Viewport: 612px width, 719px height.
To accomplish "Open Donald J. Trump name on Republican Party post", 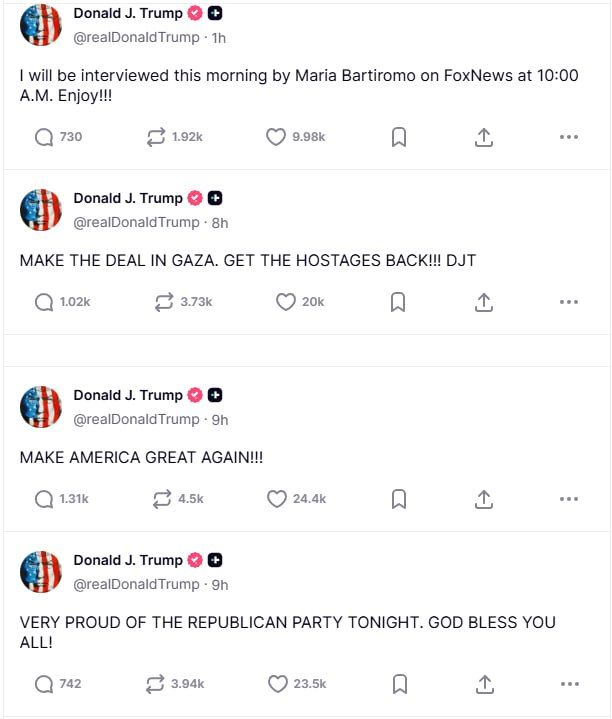I will [x=128, y=560].
